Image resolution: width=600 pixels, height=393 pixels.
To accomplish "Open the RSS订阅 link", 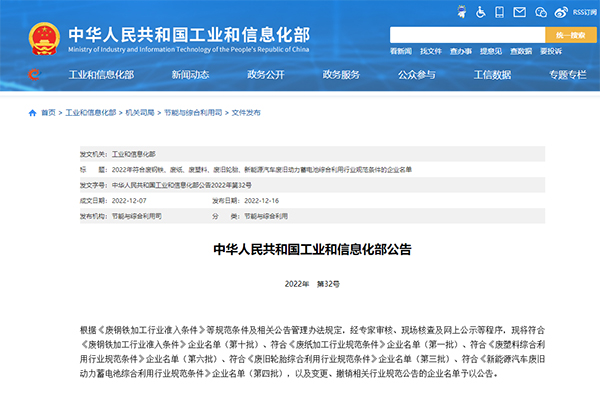I will tap(585, 12).
